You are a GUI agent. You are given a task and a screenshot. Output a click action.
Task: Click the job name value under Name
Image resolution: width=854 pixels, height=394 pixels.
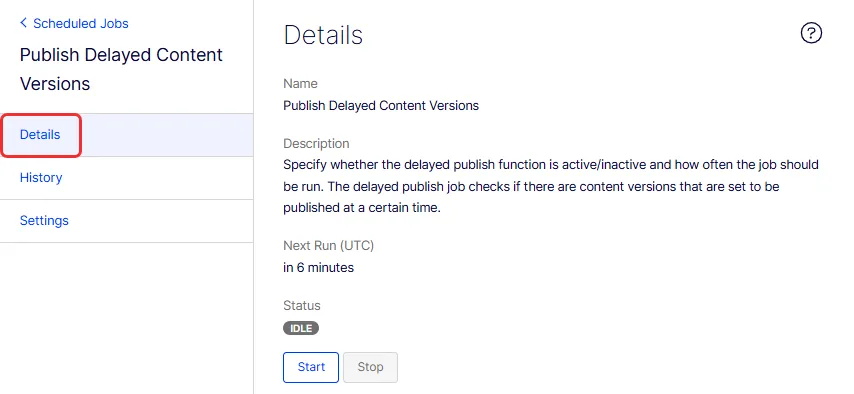pos(381,106)
